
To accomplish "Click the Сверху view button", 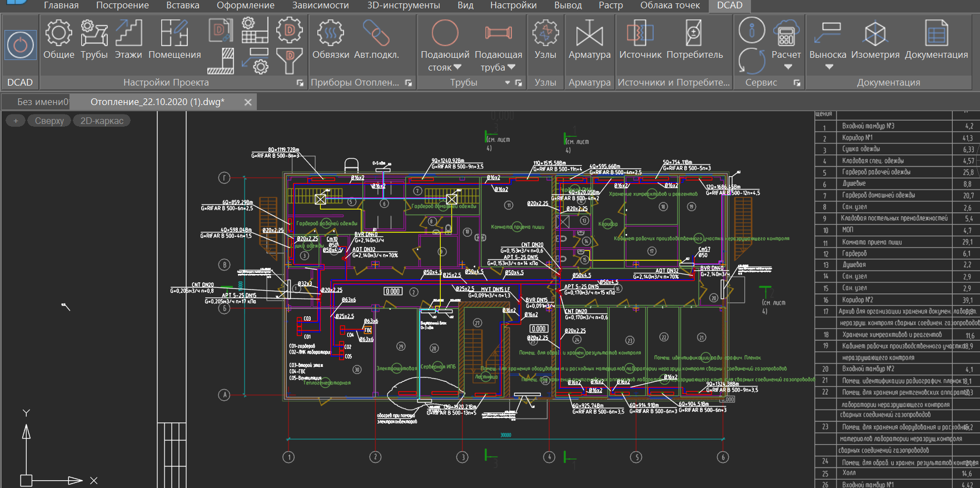I will click(49, 121).
